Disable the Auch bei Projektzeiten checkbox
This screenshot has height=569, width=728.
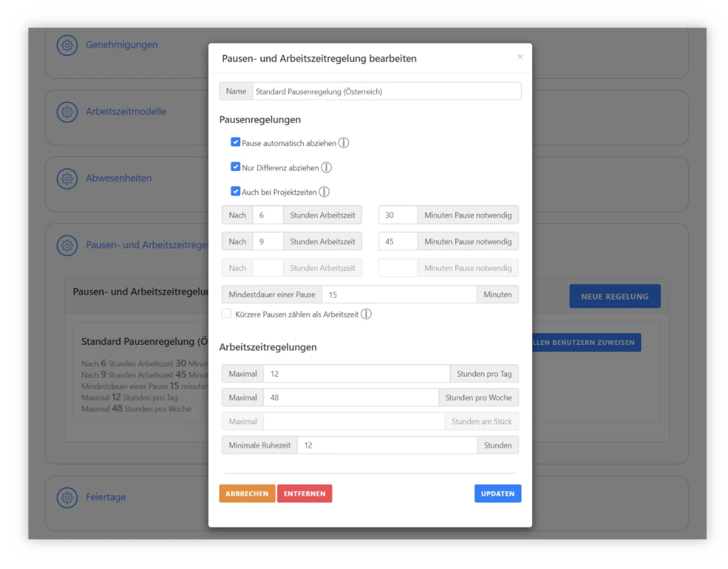(x=236, y=191)
